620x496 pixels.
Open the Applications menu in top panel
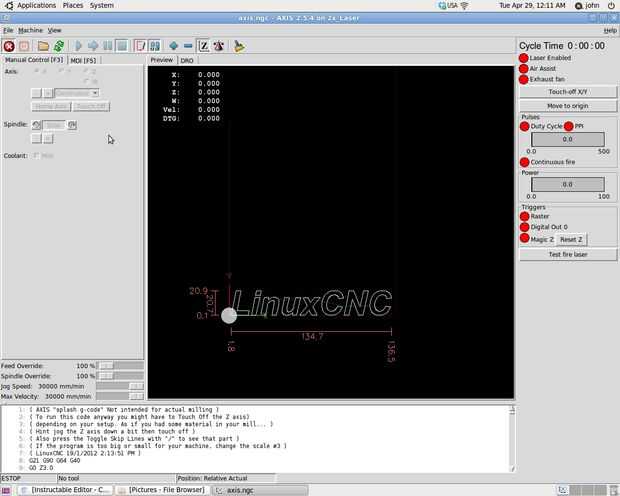pos(36,6)
